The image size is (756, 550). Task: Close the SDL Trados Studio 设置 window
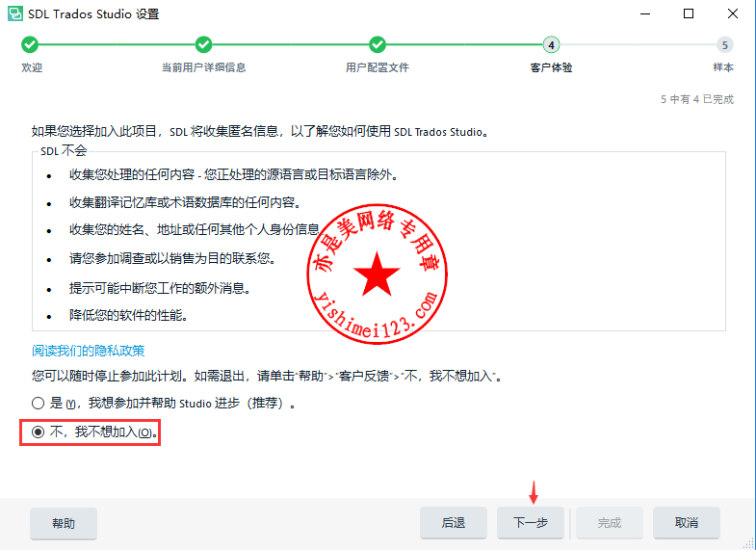point(733,13)
